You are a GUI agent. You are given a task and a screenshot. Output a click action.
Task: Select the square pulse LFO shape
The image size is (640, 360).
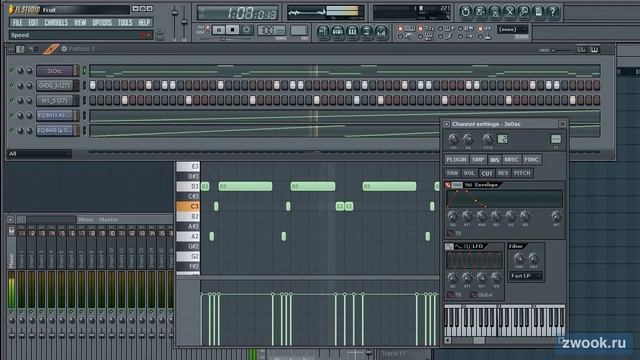467,247
